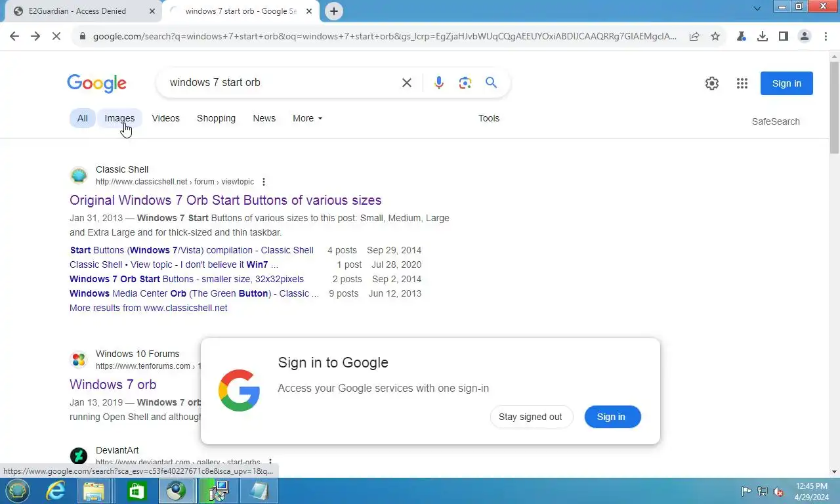Toggle the Chrome side panel
Screen dimensions: 840x504
coord(784,37)
